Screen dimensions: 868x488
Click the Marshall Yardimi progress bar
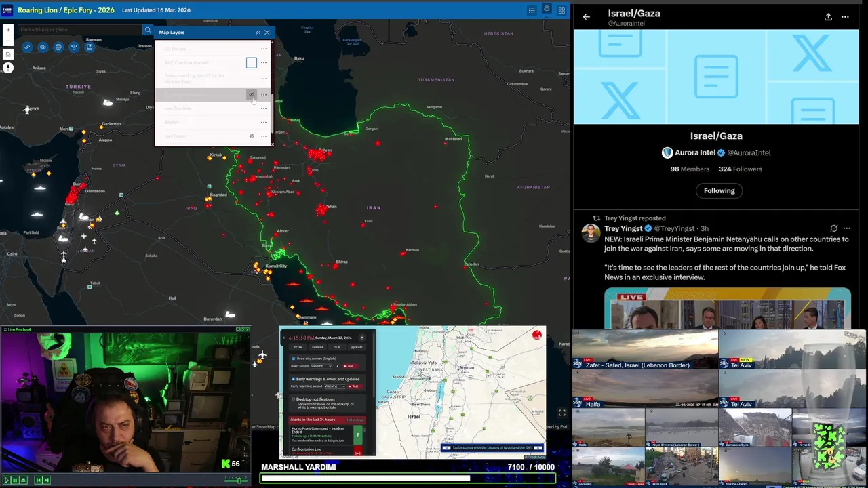408,478
